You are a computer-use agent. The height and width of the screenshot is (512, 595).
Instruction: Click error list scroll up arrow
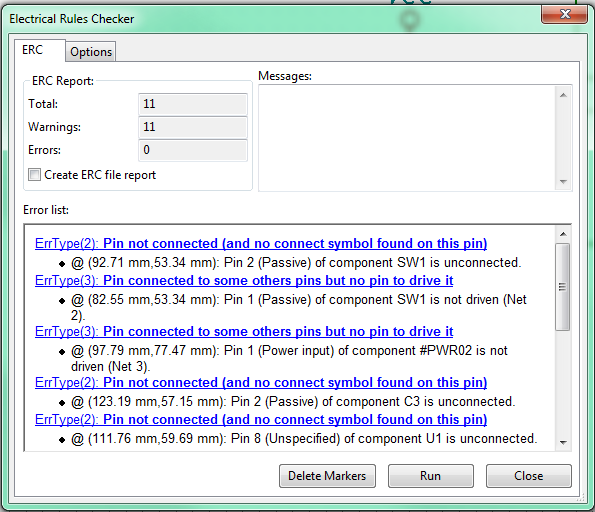[563, 234]
